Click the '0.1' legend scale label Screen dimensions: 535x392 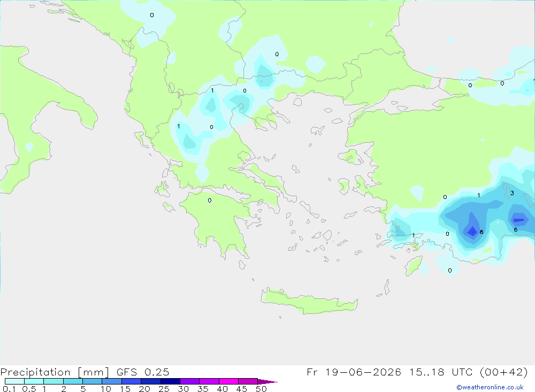click(9, 389)
